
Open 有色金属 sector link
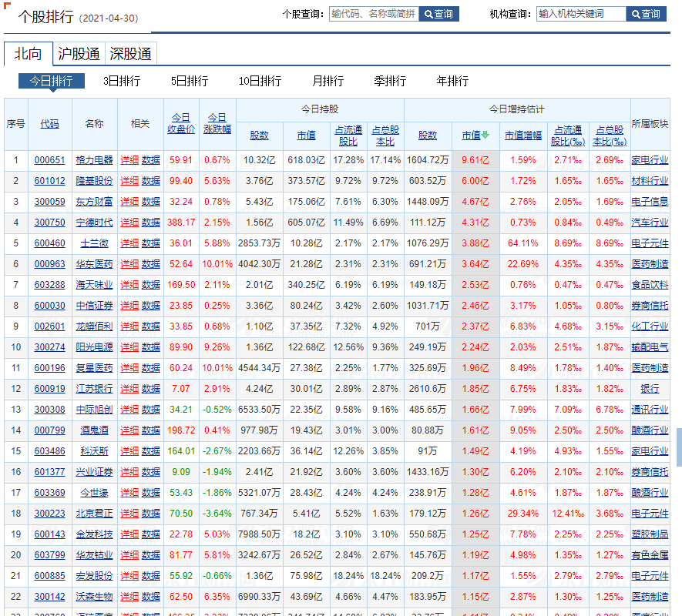point(650,555)
